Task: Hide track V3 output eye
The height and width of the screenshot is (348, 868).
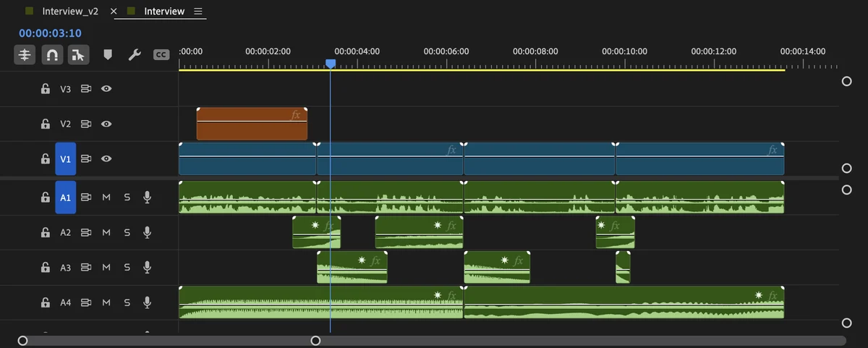Action: (106, 89)
